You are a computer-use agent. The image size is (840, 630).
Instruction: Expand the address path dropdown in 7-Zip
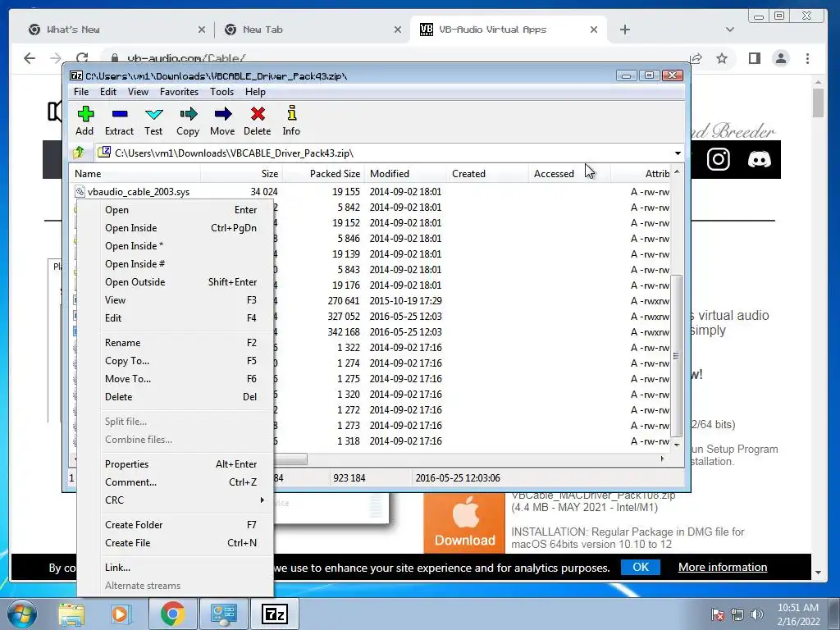(678, 153)
